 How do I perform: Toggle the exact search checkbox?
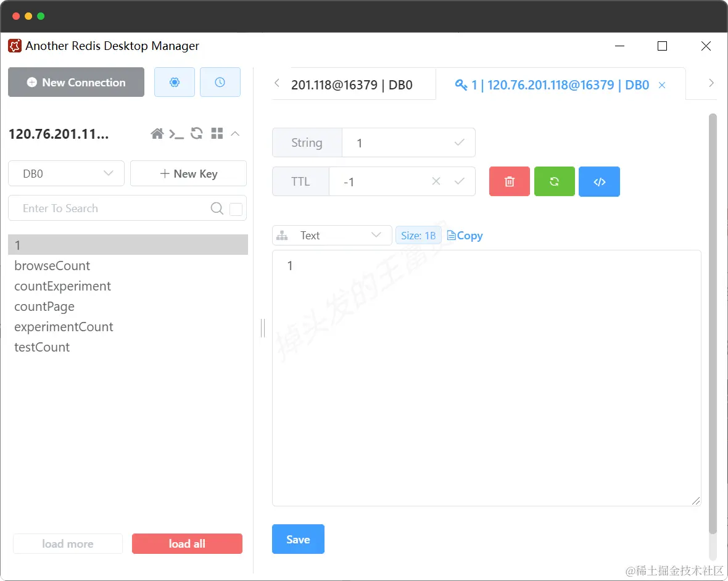tap(236, 209)
